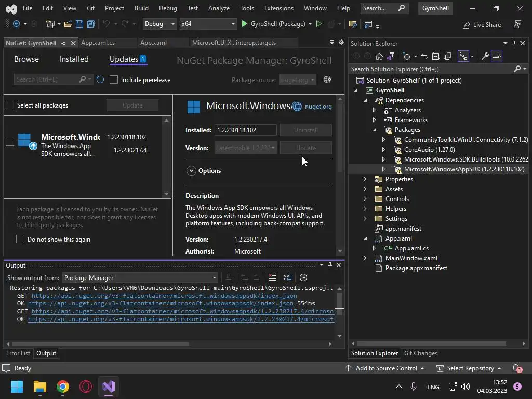Open the Build menu
This screenshot has width=532, height=399.
tap(141, 8)
